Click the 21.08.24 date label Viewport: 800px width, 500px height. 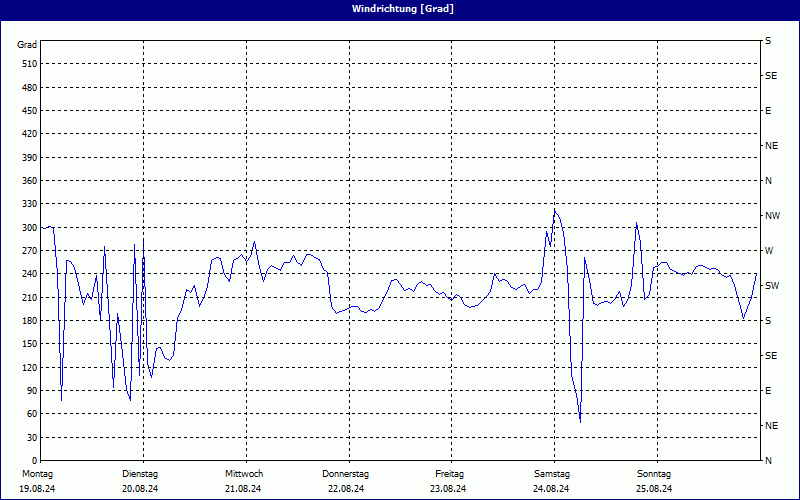coord(243,489)
